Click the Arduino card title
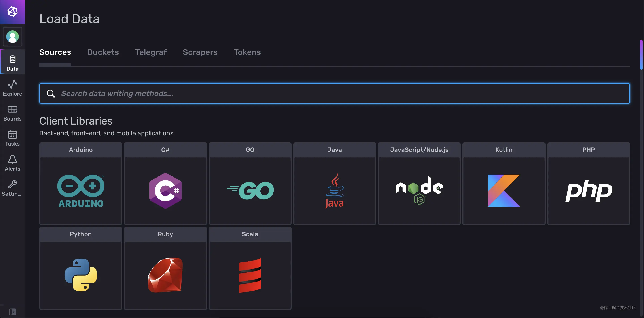The width and height of the screenshot is (644, 318). pos(81,150)
